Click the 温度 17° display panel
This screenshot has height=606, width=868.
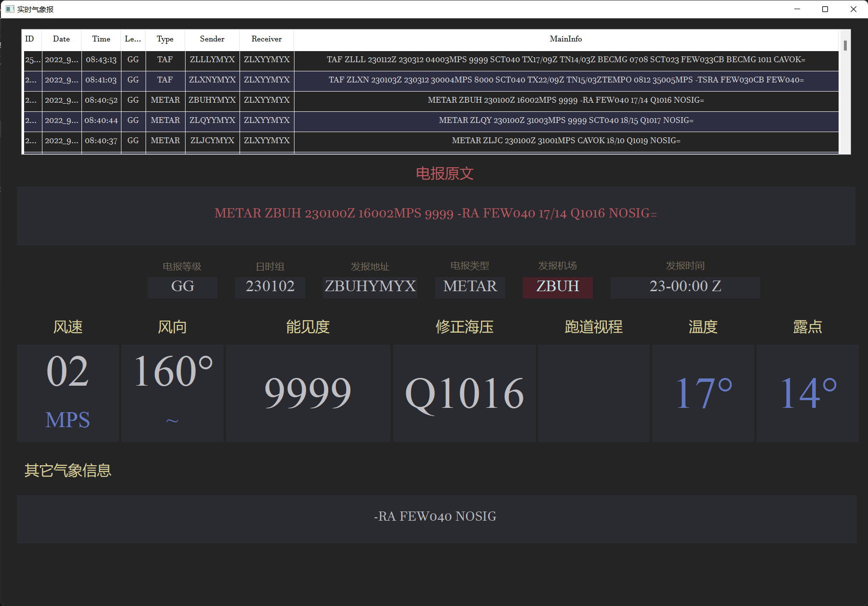coord(703,393)
